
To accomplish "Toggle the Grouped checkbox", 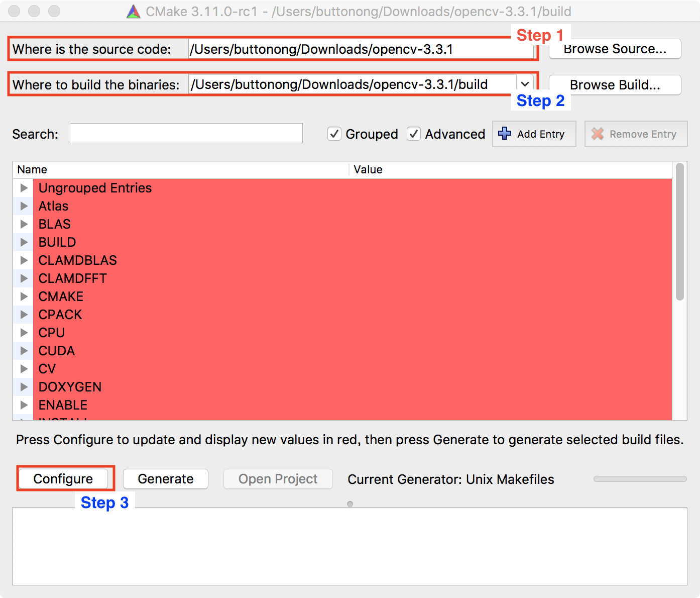I will [334, 134].
